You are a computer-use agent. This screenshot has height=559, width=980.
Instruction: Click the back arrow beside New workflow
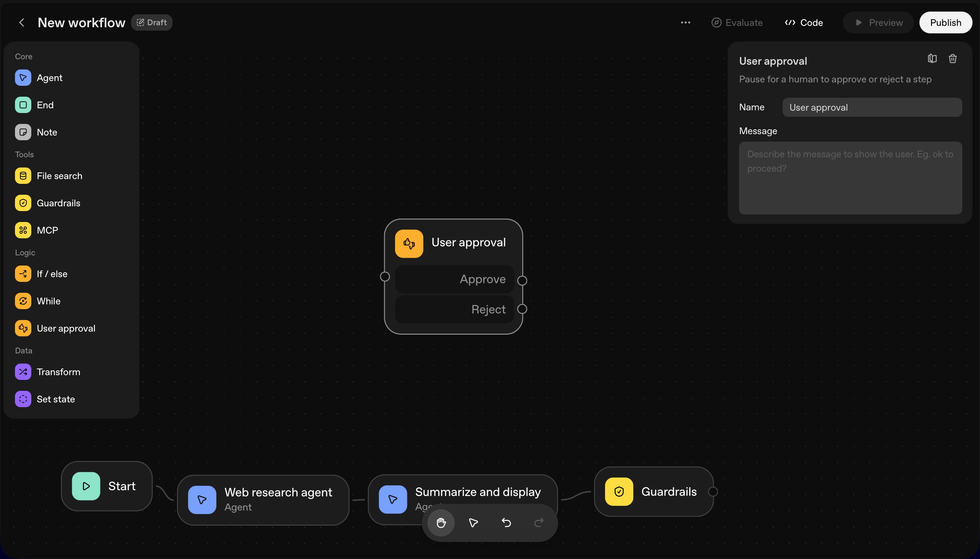coord(22,23)
